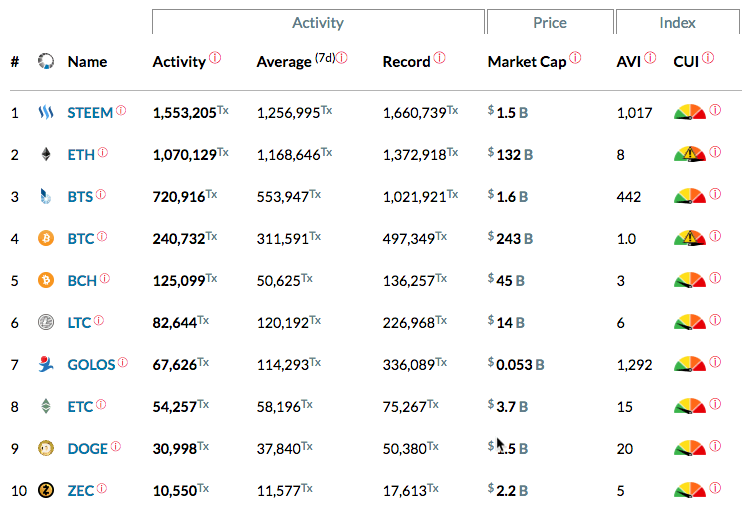The width and height of the screenshot is (751, 511).
Task: Open info icon next to AVI header
Action: (650, 58)
